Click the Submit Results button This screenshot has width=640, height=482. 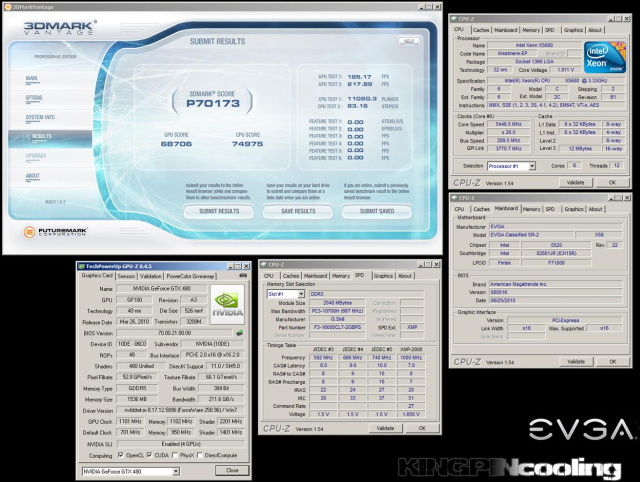219,211
